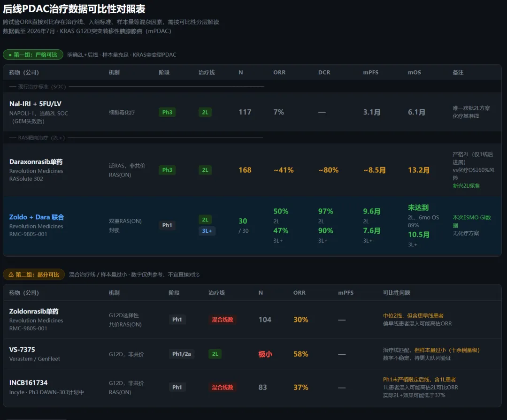Click the 中位2线，但含更早线患者 note
The width and height of the screenshot is (507, 420).
413,316
